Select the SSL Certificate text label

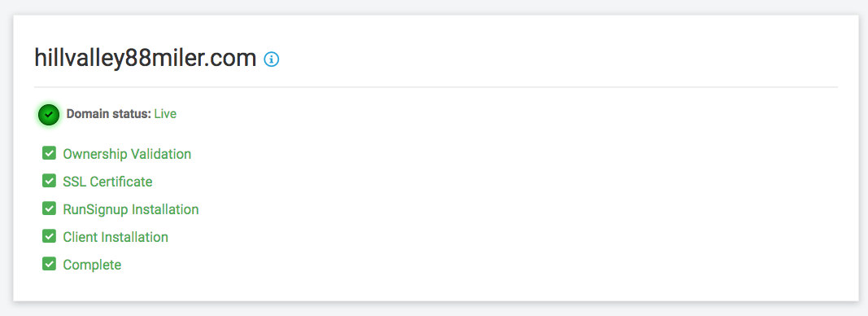107,182
